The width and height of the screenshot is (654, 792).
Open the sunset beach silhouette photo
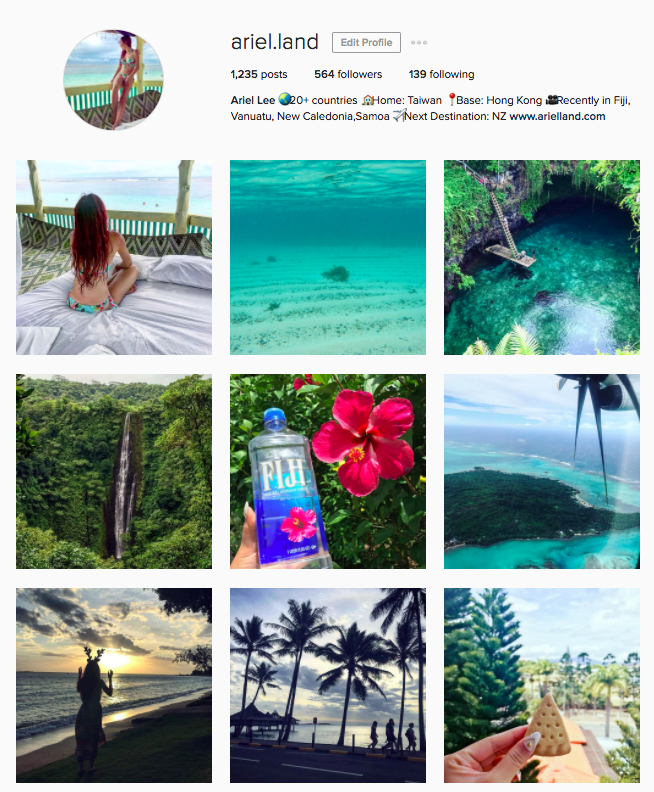(x=114, y=685)
